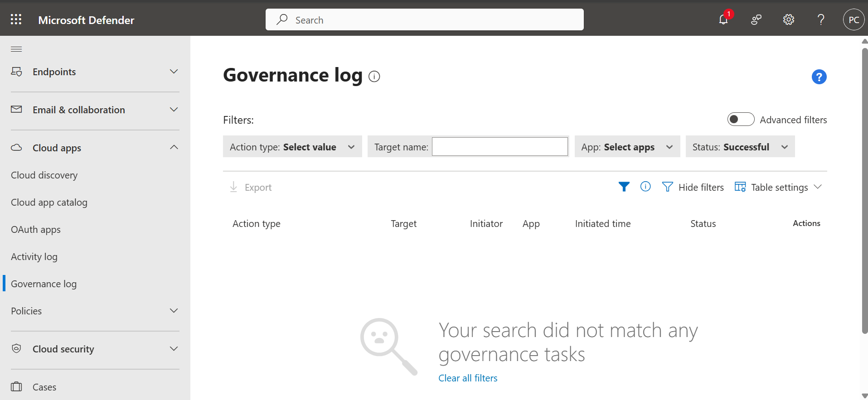
Task: Click the Endpoints device icon
Action: click(16, 72)
